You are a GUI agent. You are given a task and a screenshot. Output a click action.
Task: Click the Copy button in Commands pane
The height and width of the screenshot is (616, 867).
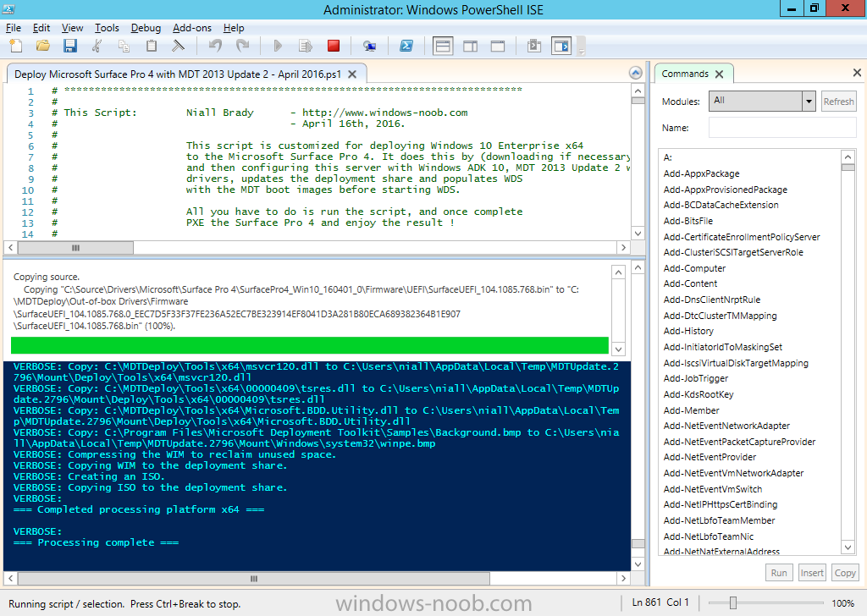845,573
